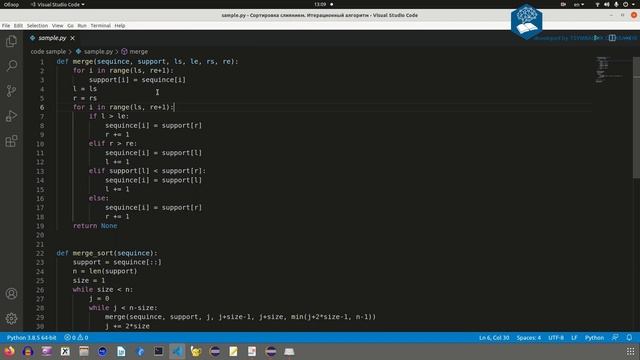640x360 pixels.
Task: Open the notifications bell in status bar
Action: click(x=629, y=338)
